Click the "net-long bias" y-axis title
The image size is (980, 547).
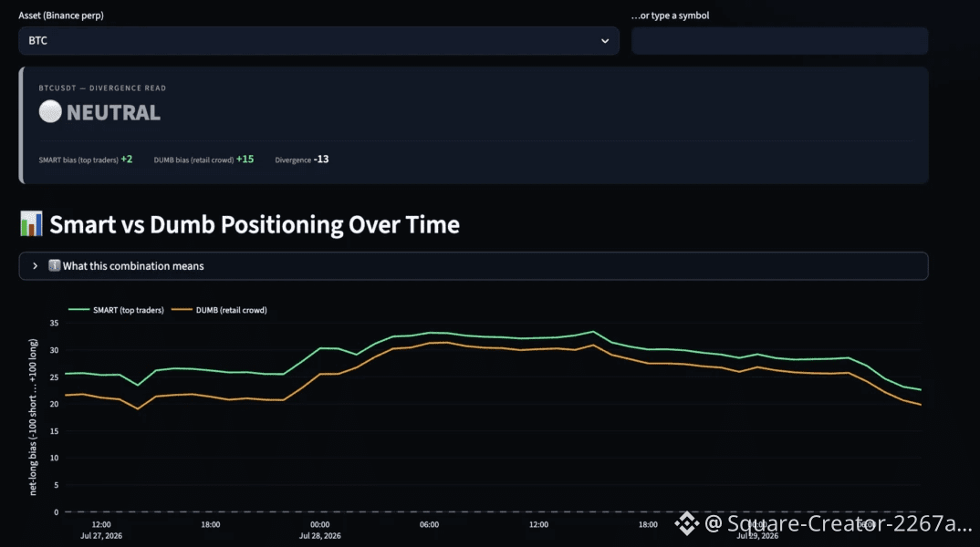point(33,418)
